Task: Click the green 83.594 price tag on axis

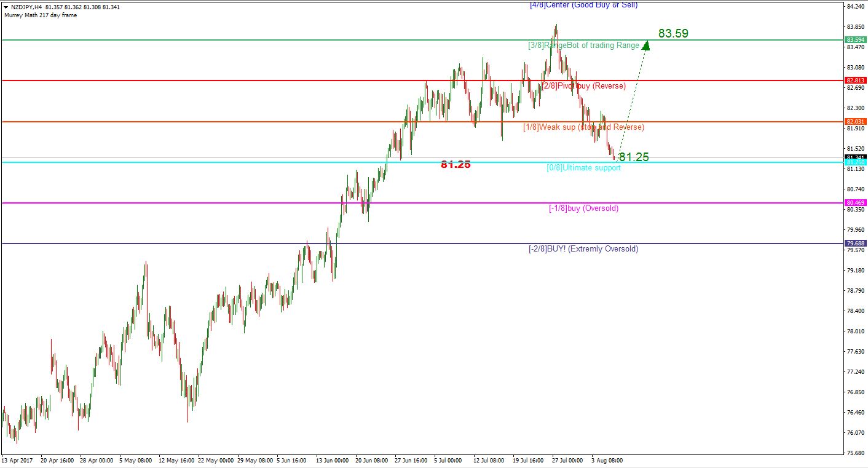Action: pyautogui.click(x=855, y=40)
